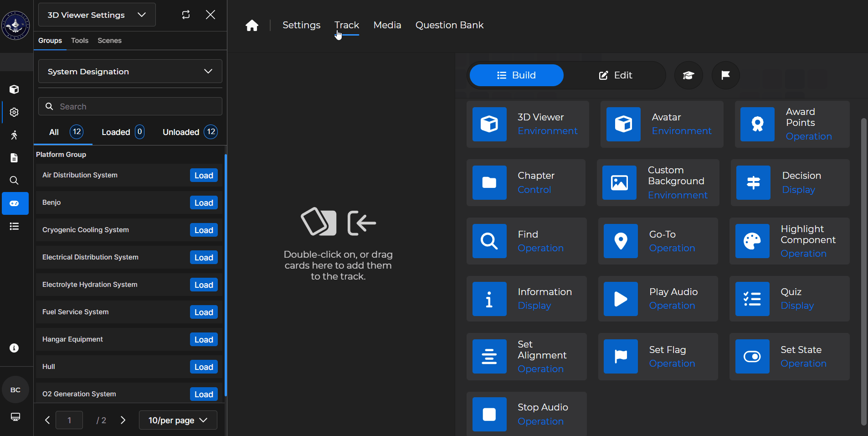Image resolution: width=868 pixels, height=436 pixels.
Task: Select the Chapter Control folder icon
Action: click(x=489, y=182)
